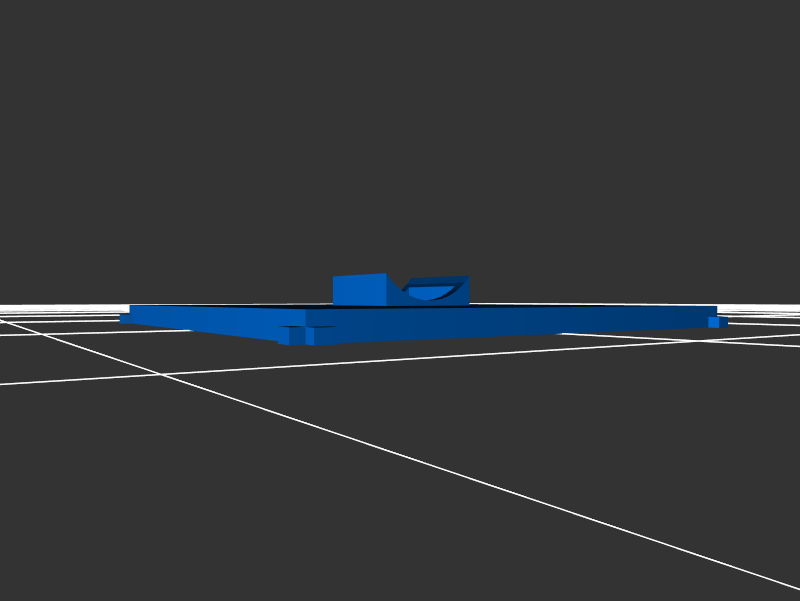Click the small tab under the plate's front edge
This screenshot has height=601, width=800.
click(x=296, y=336)
